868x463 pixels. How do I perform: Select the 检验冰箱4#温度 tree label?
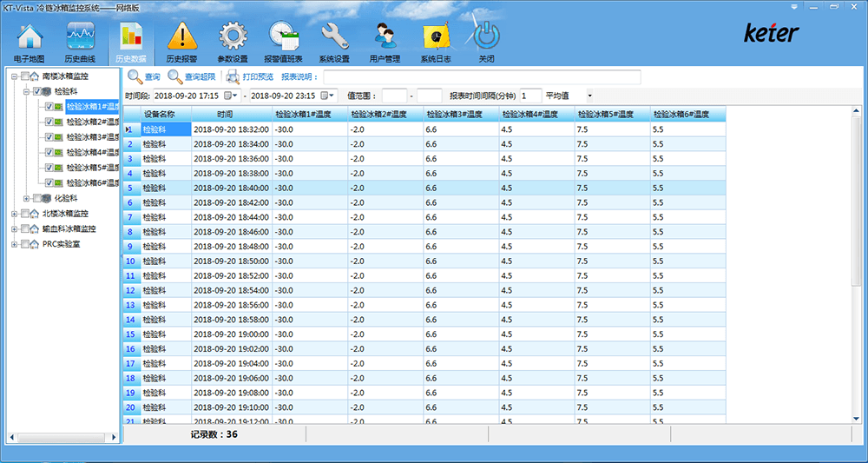pyautogui.click(x=92, y=152)
